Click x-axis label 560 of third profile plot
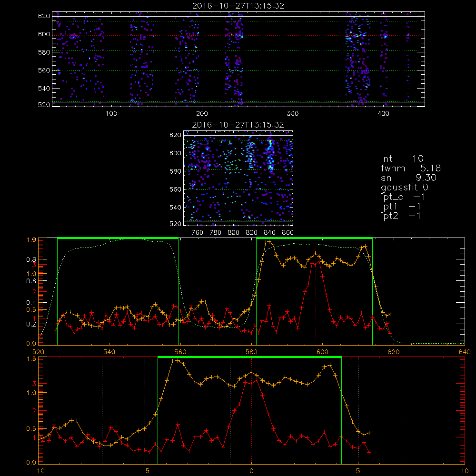 (180, 352)
